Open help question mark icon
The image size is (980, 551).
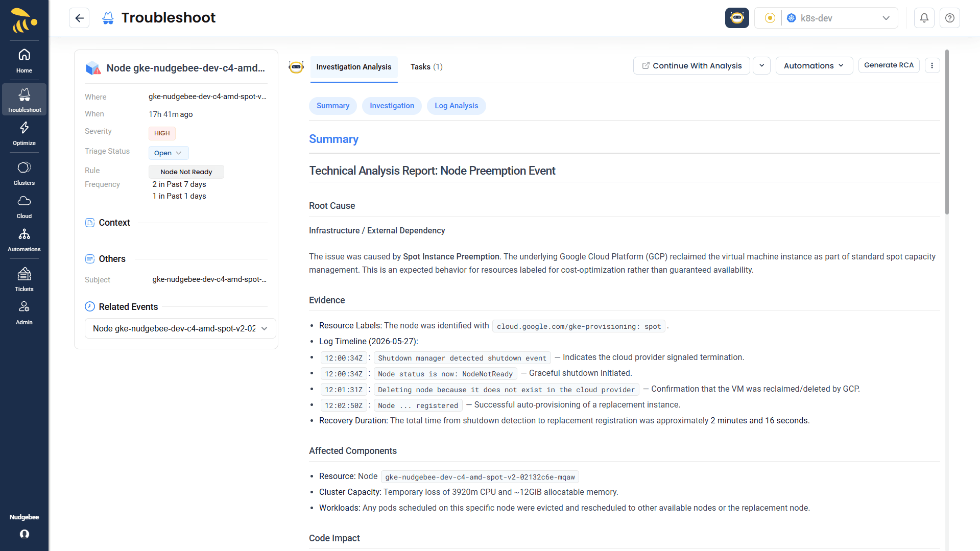950,18
